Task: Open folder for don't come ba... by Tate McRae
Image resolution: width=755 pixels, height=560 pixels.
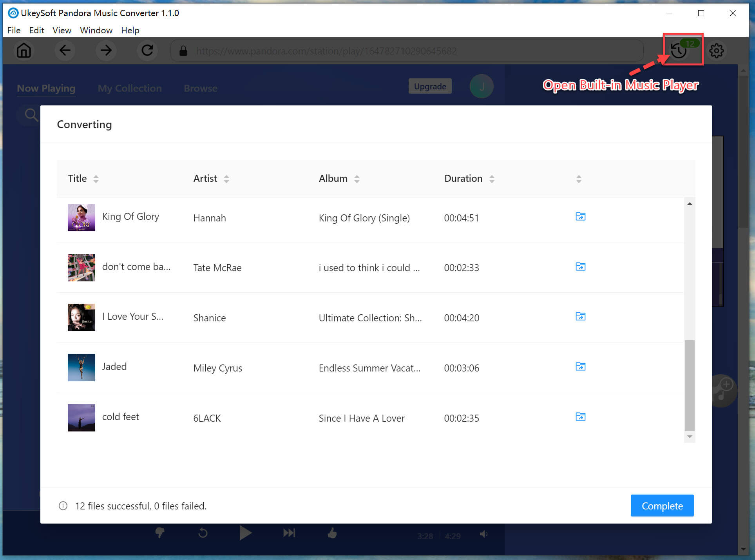Action: (x=580, y=266)
